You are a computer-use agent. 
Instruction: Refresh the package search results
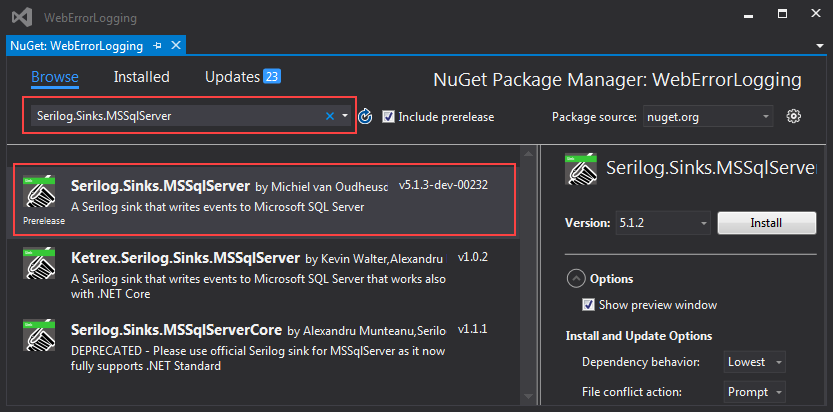point(365,116)
